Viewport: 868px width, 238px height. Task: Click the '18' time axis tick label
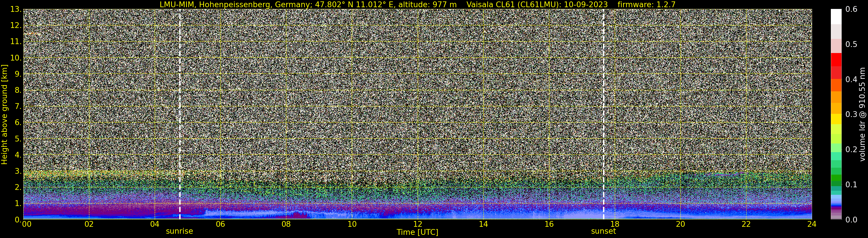(614, 224)
